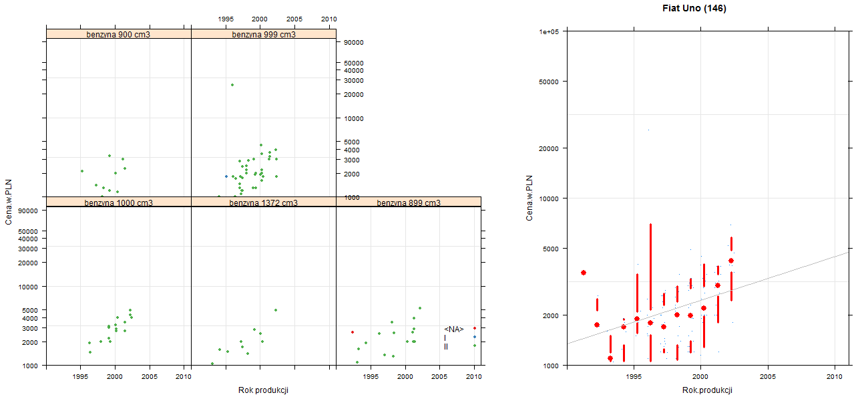The height and width of the screenshot is (401, 868).
Task: Select the 'benzyna 1000 cm3' panel header
Action: tap(119, 202)
